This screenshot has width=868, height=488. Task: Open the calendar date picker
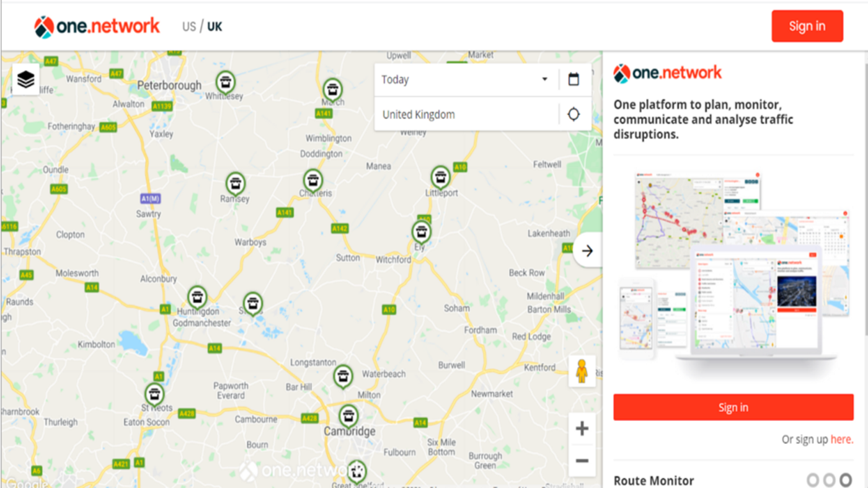(573, 79)
